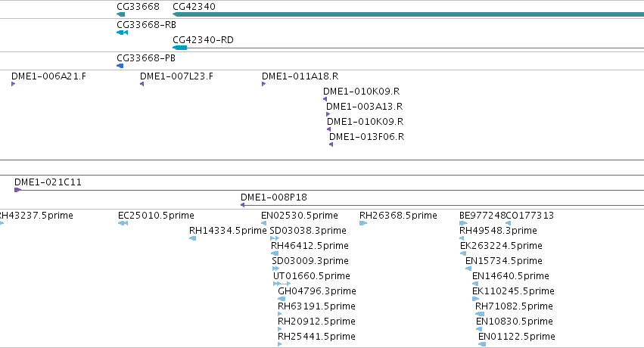The image size is (644, 348).
Task: Select the CG33668-RB transcript glyph
Action: [x=123, y=33]
